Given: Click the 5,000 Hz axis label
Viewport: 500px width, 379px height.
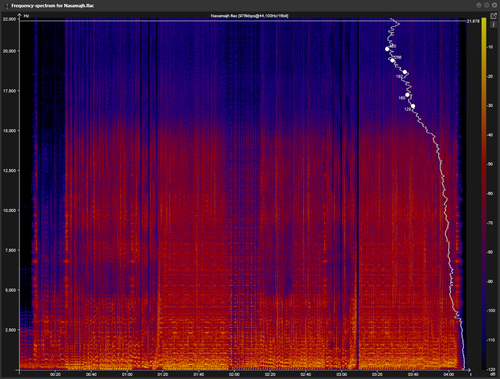Looking at the screenshot, I should (x=10, y=290).
